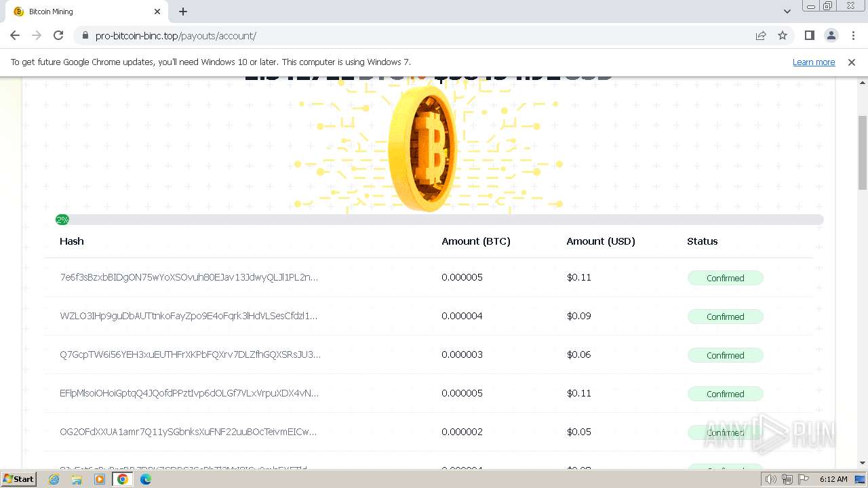This screenshot has height=488, width=868.
Task: Click the Confirmed badge in the Q7GcpTW6i56 row
Action: 726,355
